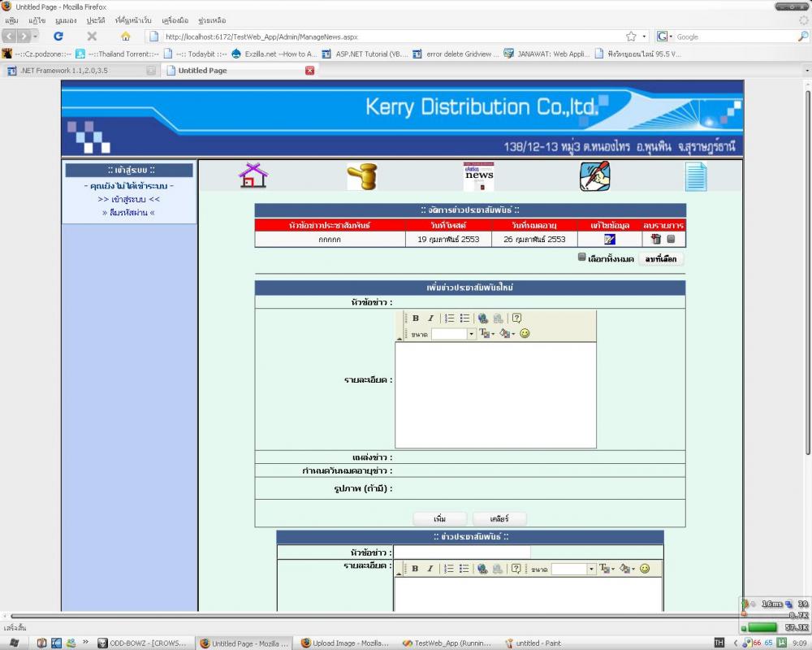
Task: Open the แก้ไข menu in Firefox
Action: tap(37, 20)
